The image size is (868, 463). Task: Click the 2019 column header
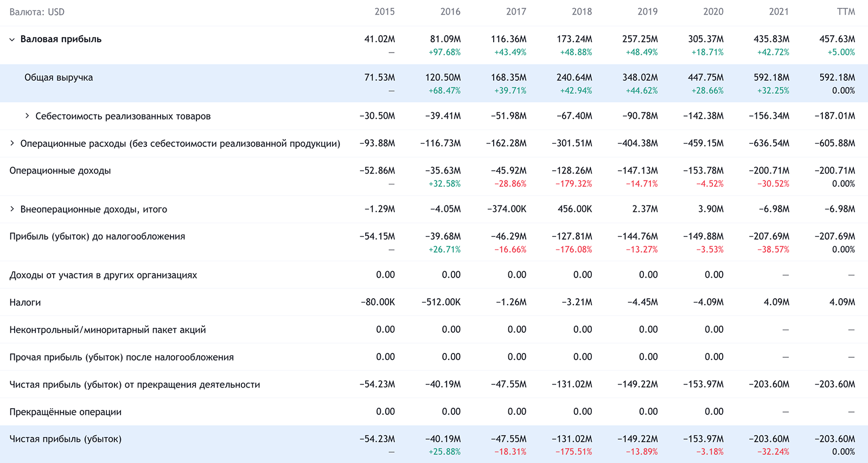point(647,12)
